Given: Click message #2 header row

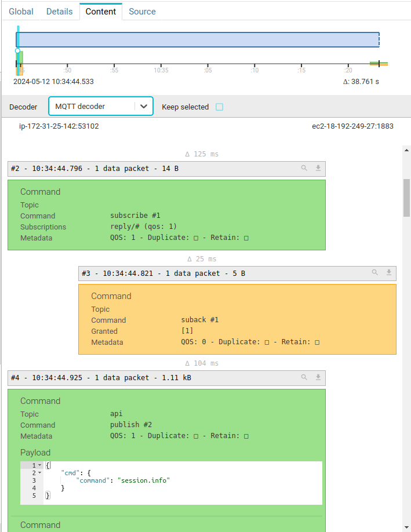Looking at the screenshot, I should coord(166,169).
